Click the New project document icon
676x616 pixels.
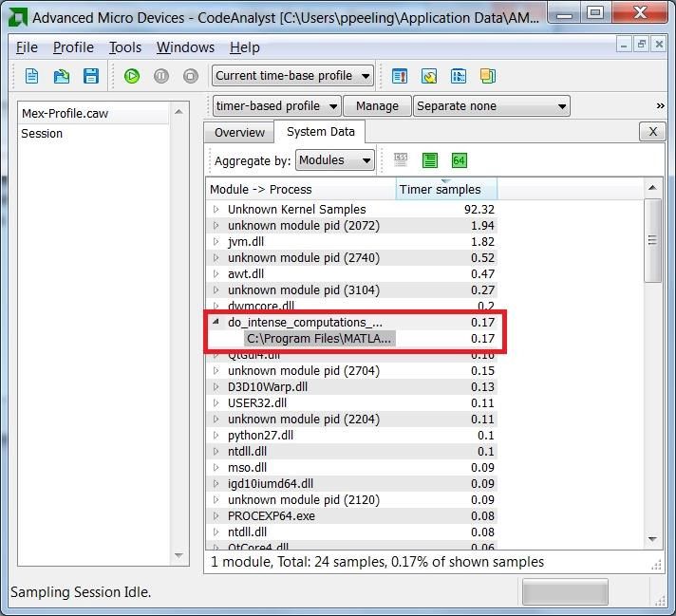[32, 76]
